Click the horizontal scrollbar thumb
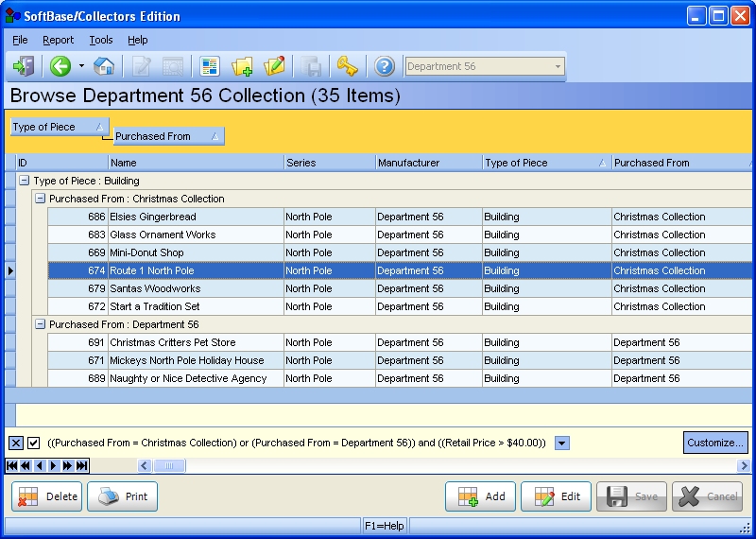 click(x=169, y=465)
